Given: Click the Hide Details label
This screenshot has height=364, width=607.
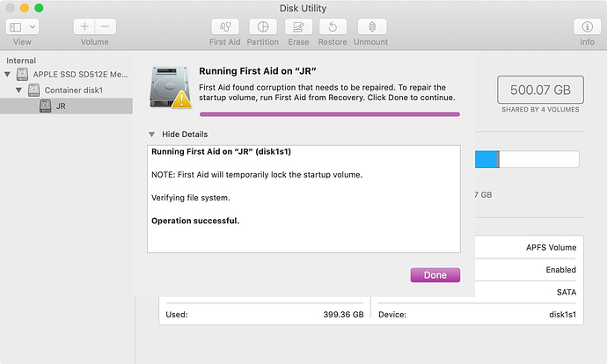Looking at the screenshot, I should 185,135.
